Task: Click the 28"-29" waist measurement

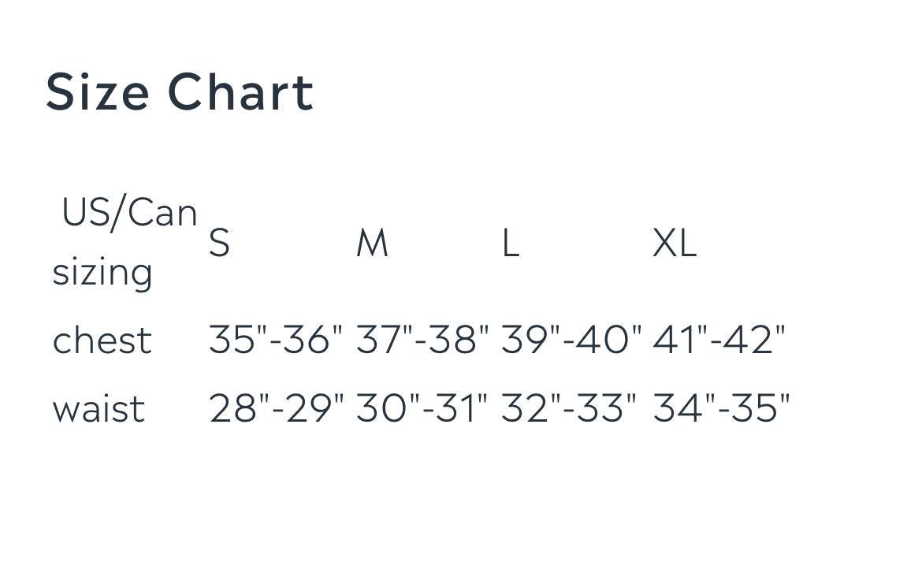Action: [277, 409]
